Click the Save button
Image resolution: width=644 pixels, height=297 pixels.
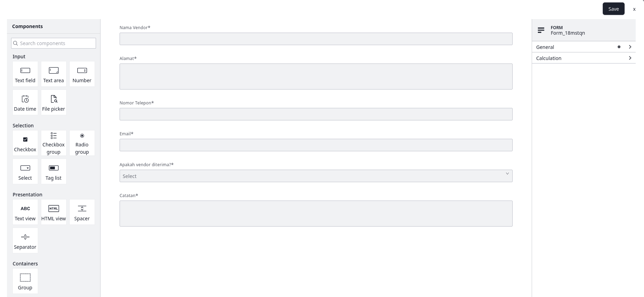(613, 9)
